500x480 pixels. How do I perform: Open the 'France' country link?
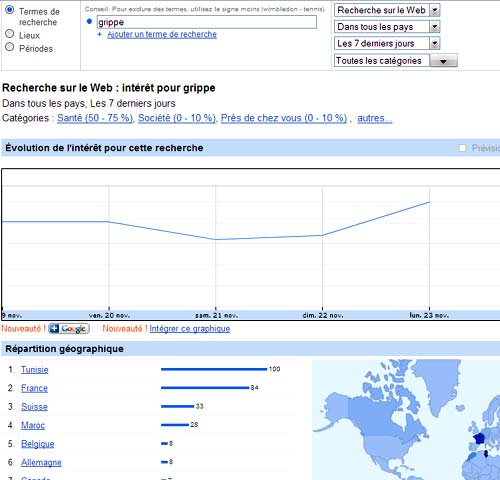[34, 388]
